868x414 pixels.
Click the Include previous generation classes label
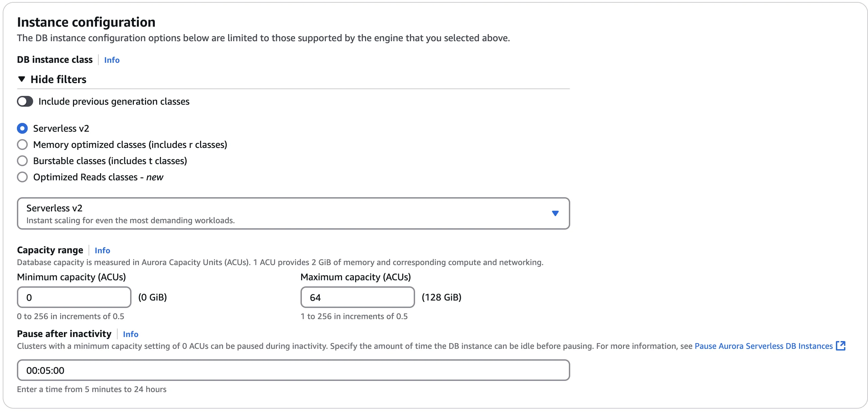114,101
